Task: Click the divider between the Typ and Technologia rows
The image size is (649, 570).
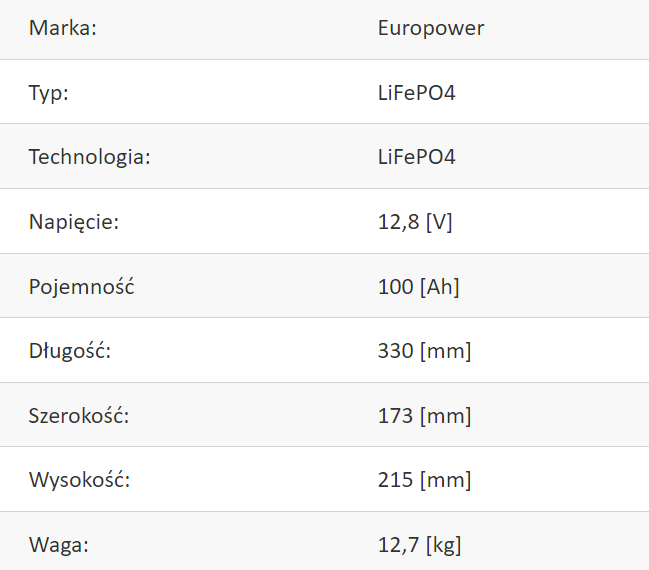Action: (324, 123)
